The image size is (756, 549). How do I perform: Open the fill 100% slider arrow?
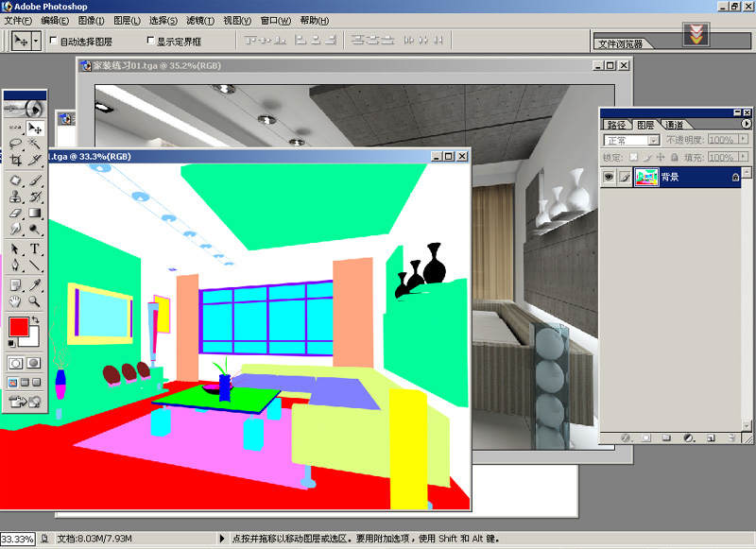744,157
